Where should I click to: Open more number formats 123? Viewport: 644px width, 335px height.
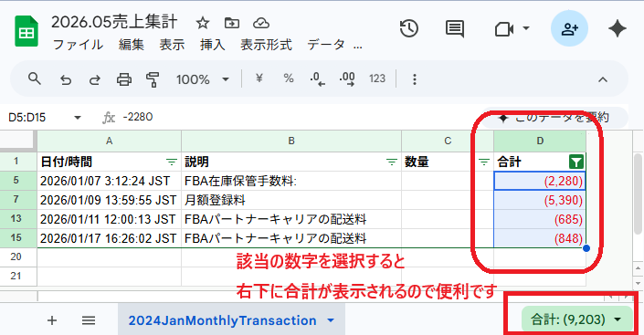377,79
